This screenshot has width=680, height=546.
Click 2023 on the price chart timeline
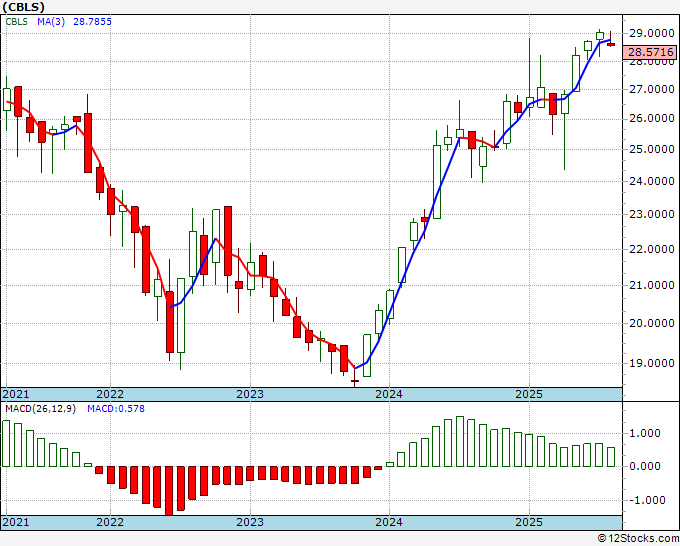(250, 394)
